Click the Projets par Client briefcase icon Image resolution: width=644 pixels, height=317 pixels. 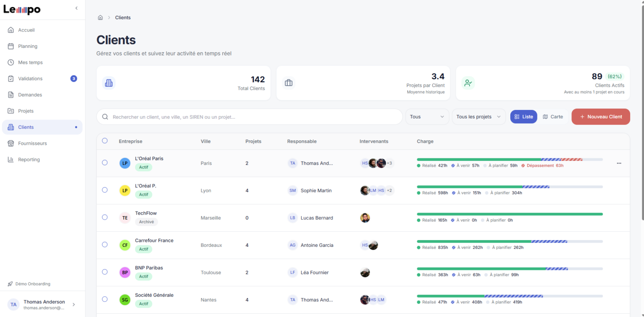click(288, 83)
